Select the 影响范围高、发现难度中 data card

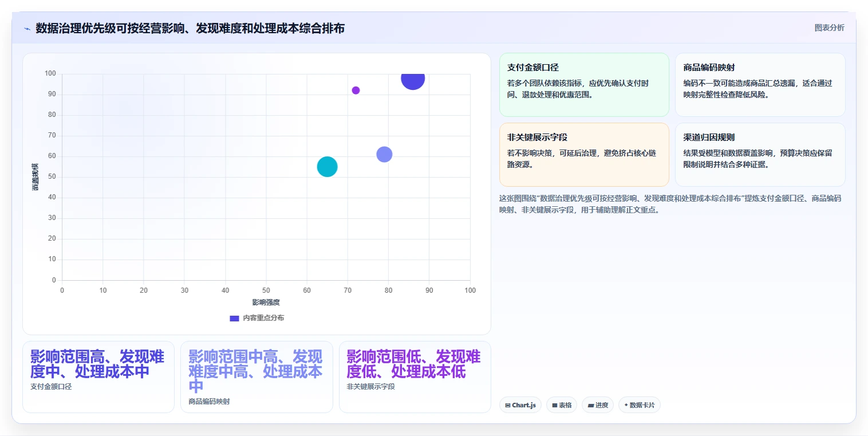coord(98,377)
